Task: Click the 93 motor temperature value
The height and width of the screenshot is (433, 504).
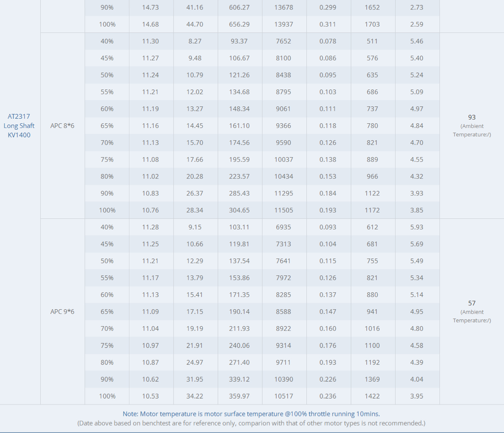Action: tap(472, 117)
